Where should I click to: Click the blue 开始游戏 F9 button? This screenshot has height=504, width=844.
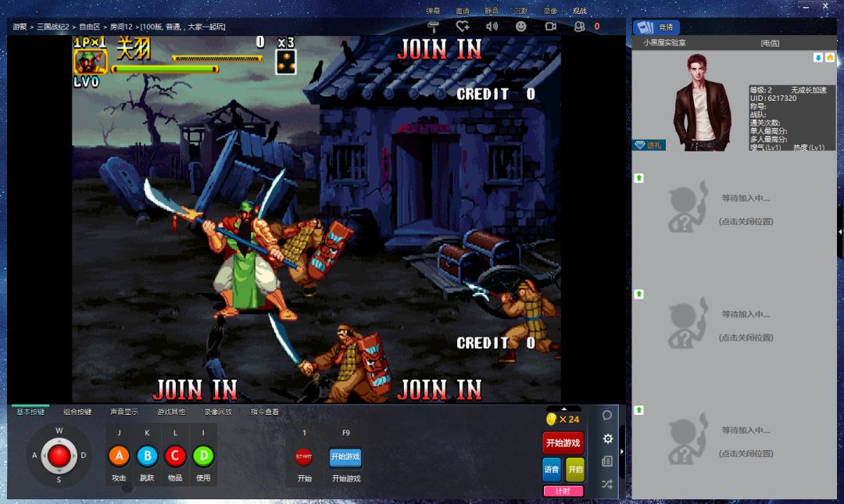[x=345, y=456]
